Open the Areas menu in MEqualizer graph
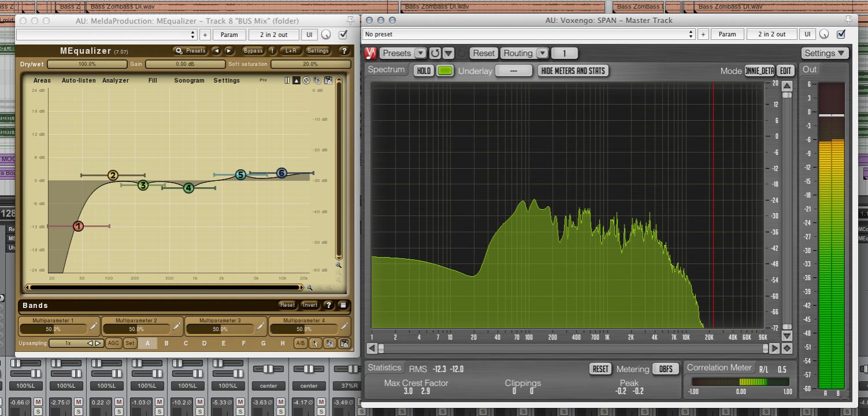The image size is (868, 416). (42, 80)
